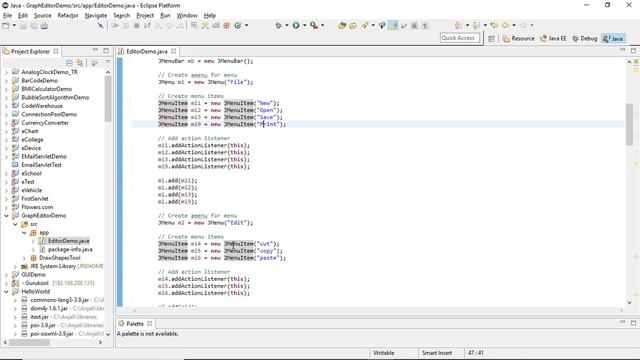Collapse the GraphEditorDemo project node
640x360 pixels.
coord(6,216)
